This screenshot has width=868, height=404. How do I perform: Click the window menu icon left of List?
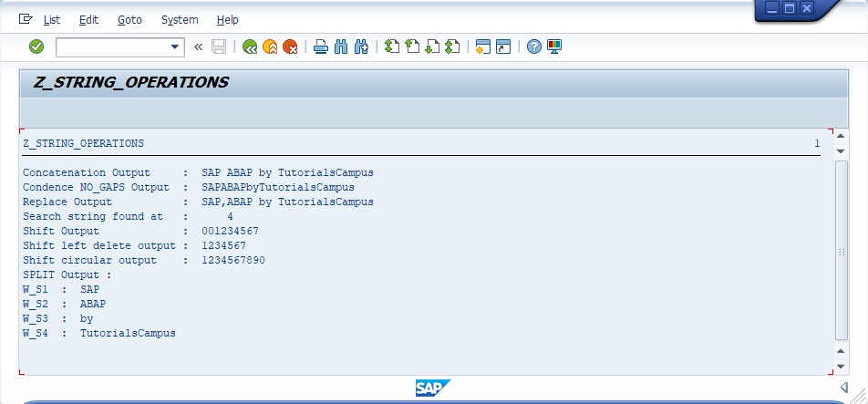point(26,19)
